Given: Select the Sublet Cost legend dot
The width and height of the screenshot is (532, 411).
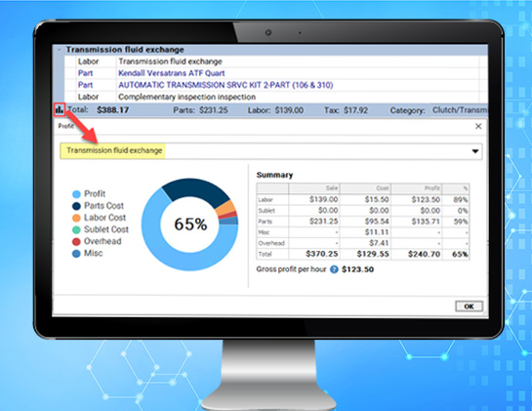Looking at the screenshot, I should 76,229.
